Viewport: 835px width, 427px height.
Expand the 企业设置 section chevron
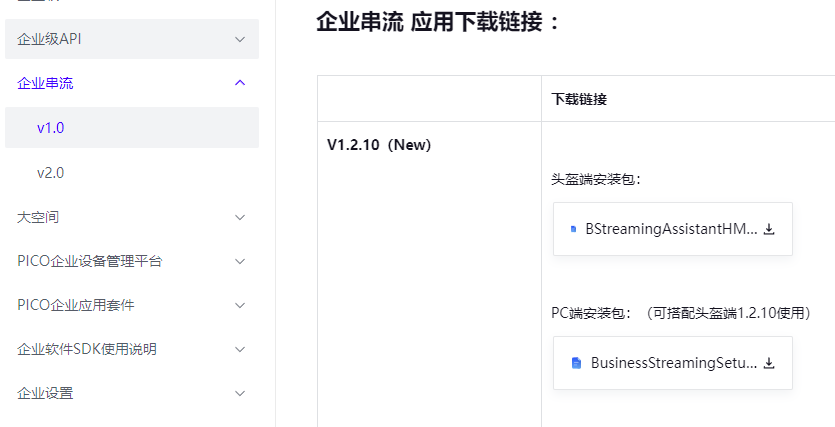(x=240, y=393)
